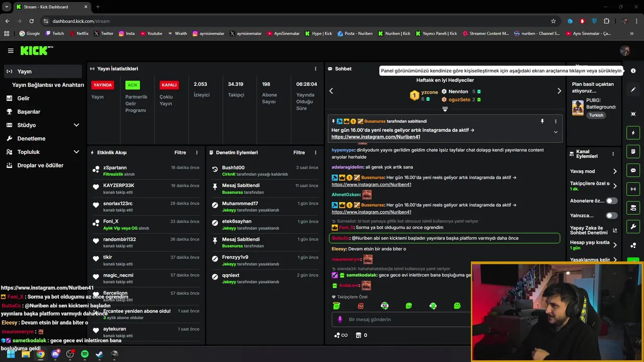Open the hamburger menu beside Kick logo

click(x=11, y=51)
